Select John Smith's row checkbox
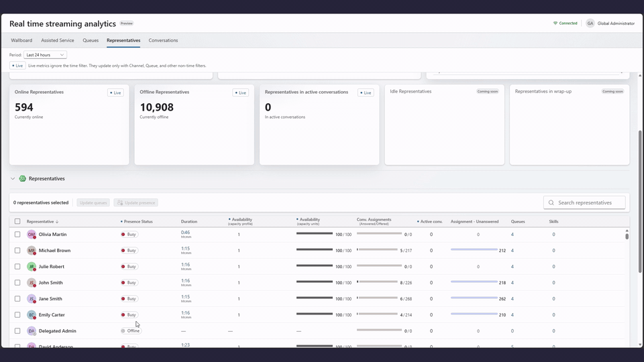The height and width of the screenshot is (362, 644). point(17,282)
